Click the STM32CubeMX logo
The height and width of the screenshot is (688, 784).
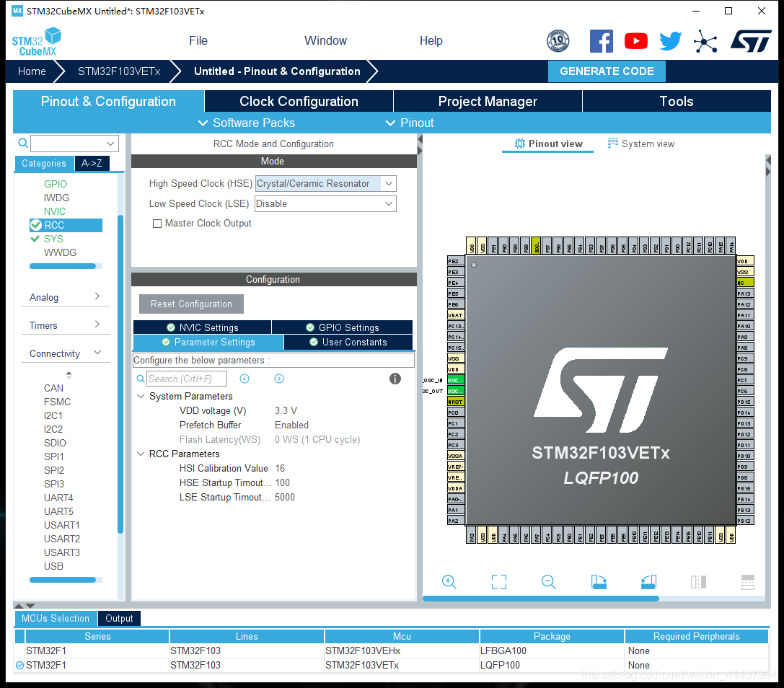point(37,42)
